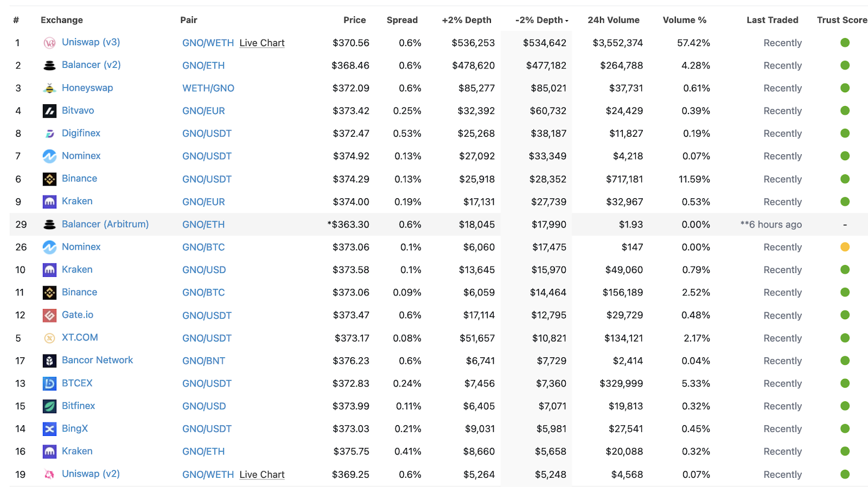Sort table by Pair column header
Image resolution: width=868 pixels, height=487 pixels.
point(189,20)
